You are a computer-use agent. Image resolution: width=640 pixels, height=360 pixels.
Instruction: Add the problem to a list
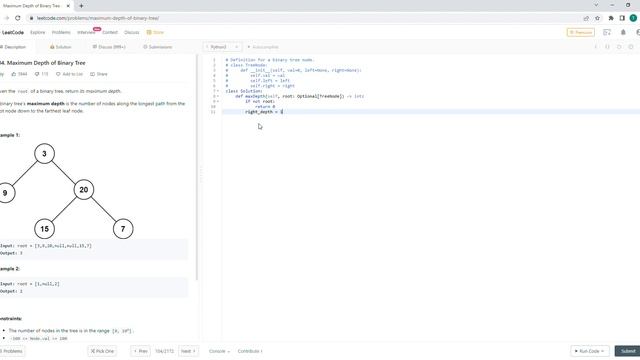69,74
